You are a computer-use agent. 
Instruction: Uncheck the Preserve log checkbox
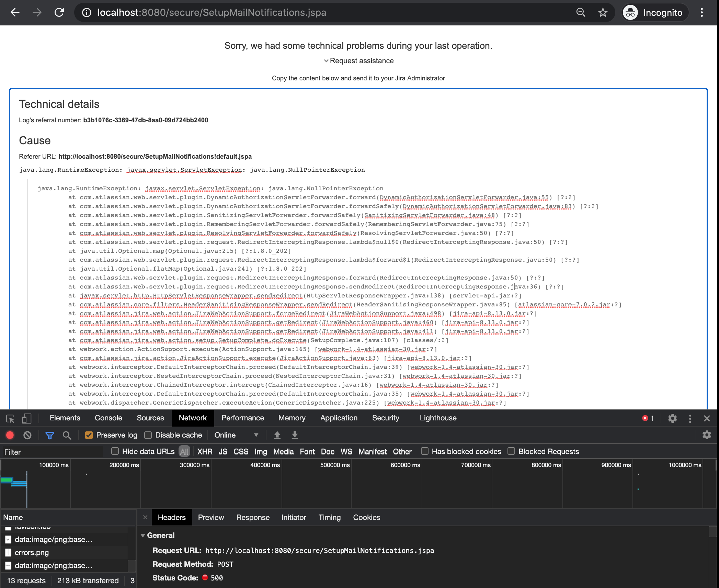coord(89,435)
